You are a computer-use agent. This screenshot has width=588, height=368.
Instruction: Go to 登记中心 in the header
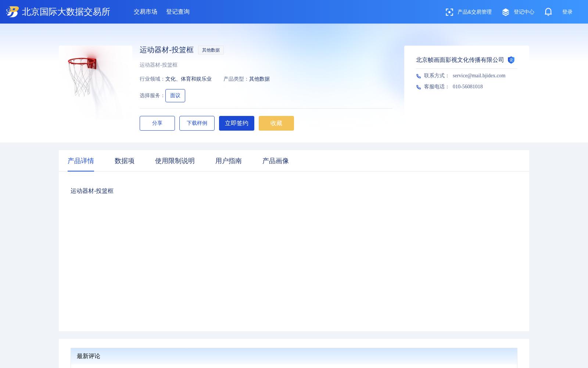tap(524, 12)
